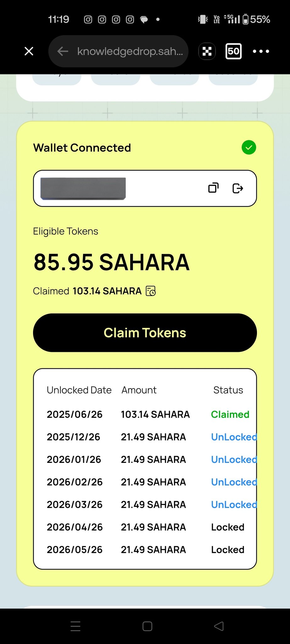Tap the redacted wallet address field

[83, 188]
